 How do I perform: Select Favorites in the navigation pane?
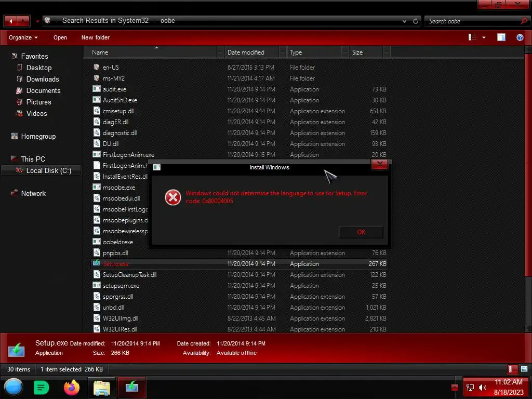pos(34,56)
